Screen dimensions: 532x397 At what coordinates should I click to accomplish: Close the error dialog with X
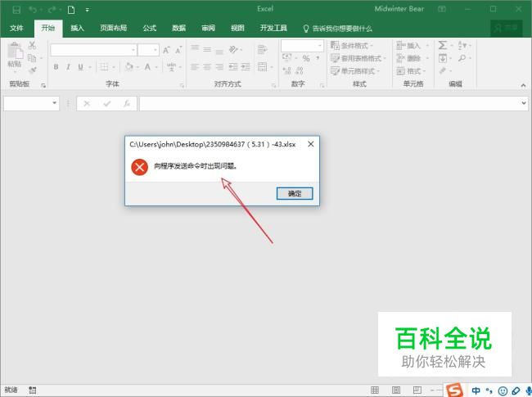pos(311,144)
